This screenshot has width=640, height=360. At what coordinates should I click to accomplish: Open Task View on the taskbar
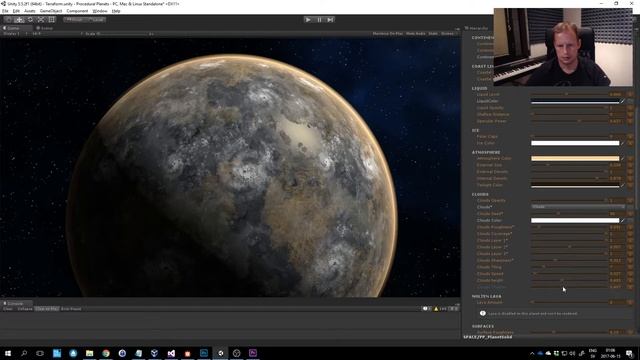pos(40,353)
